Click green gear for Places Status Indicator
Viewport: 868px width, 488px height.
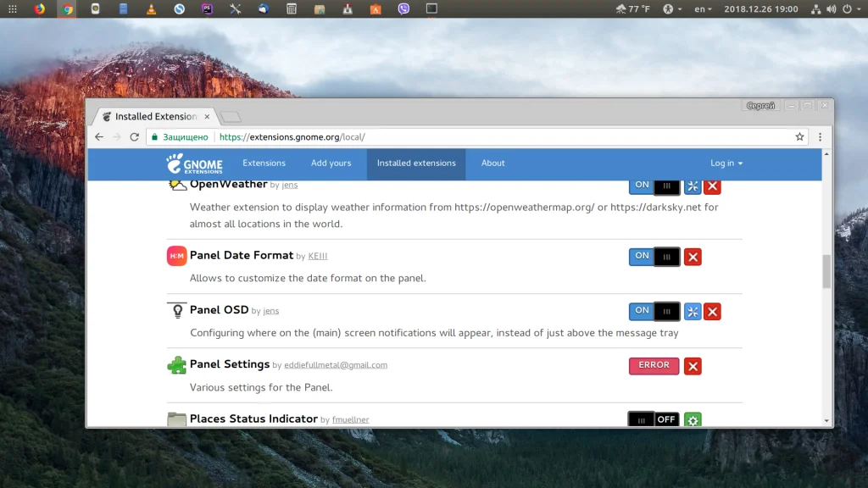point(693,420)
